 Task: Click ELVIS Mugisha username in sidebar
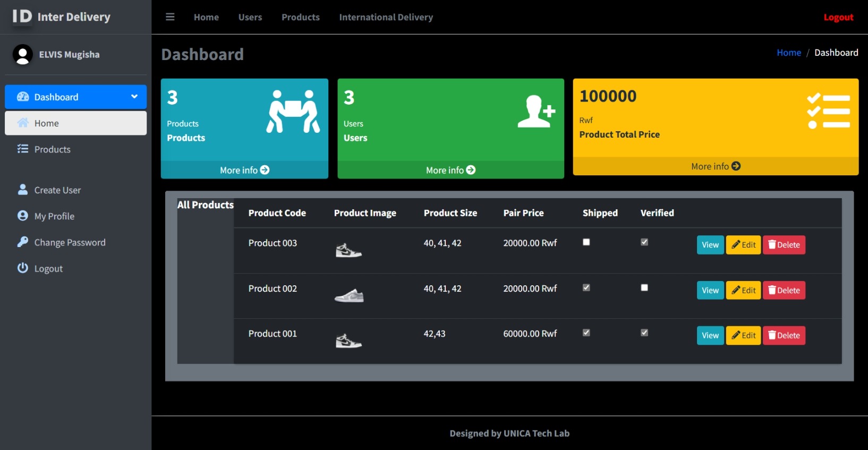pyautogui.click(x=69, y=55)
